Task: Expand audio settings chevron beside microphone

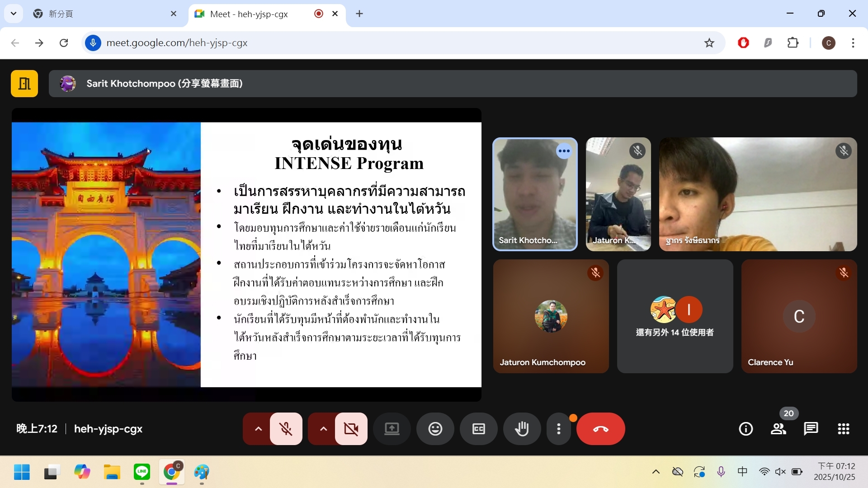Action: (258, 429)
